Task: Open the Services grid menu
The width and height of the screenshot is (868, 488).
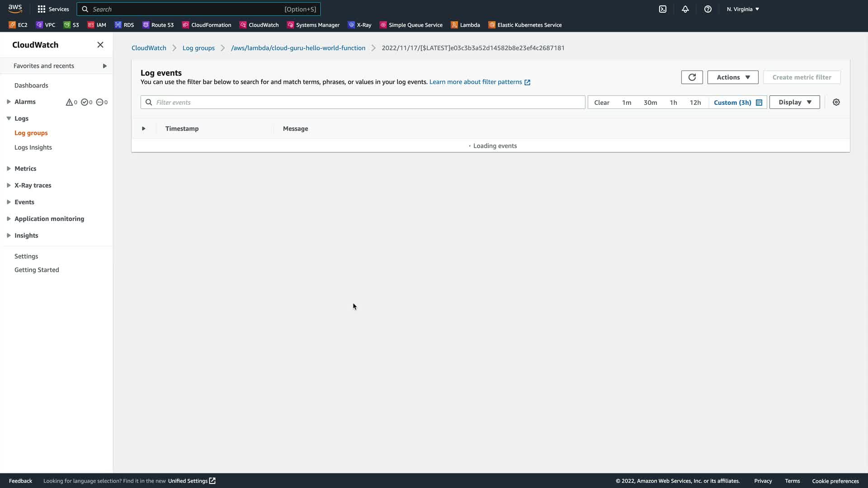Action: [x=53, y=9]
